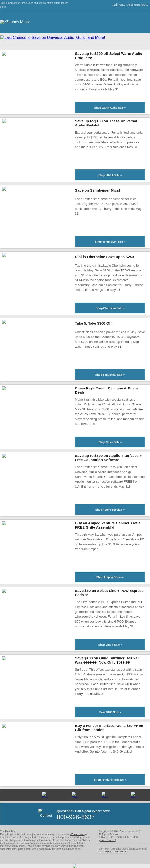This screenshot has height=868, width=150.
Task: Click Shop Oberheim Sale button
Action: tap(110, 308)
